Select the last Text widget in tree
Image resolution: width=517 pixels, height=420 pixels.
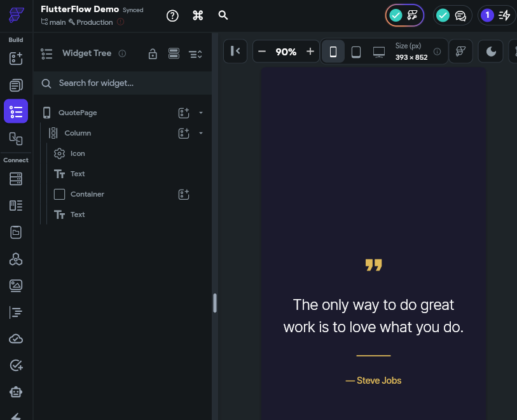coord(123,214)
